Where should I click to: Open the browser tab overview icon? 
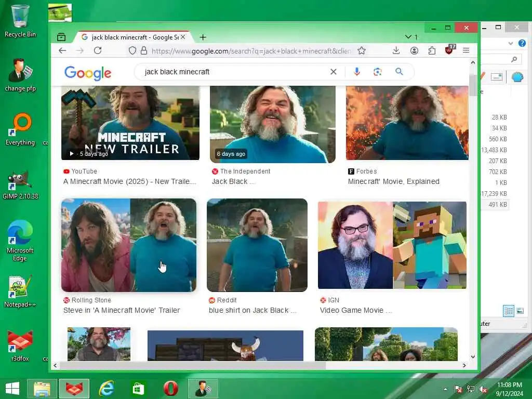pos(61,37)
